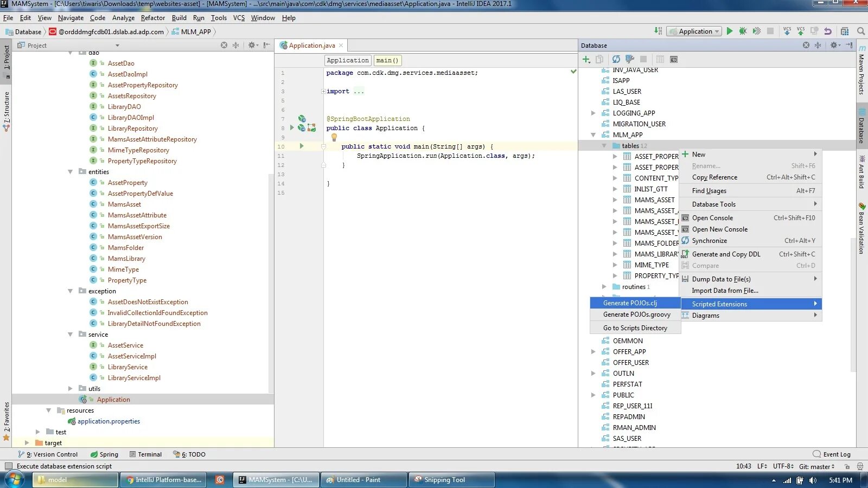Open the Terminal tool window
868x488 pixels.
(x=145, y=454)
